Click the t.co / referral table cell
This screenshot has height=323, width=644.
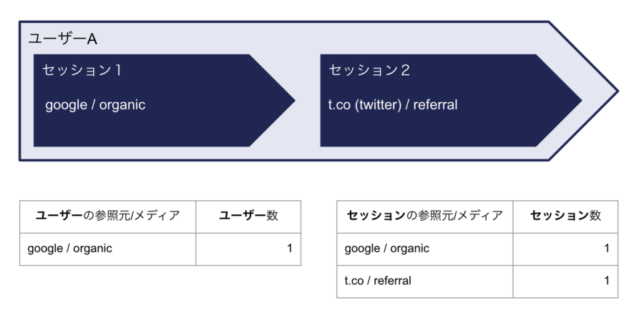378,281
